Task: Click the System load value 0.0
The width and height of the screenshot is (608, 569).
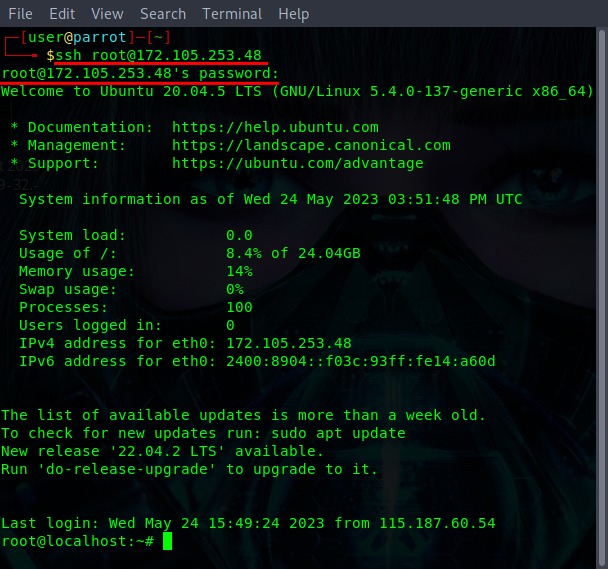Action: (x=239, y=235)
